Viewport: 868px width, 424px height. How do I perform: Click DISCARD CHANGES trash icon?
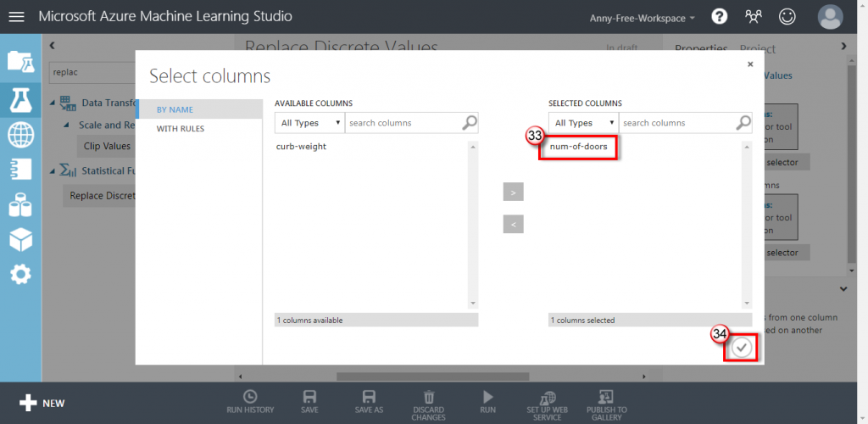pos(428,405)
